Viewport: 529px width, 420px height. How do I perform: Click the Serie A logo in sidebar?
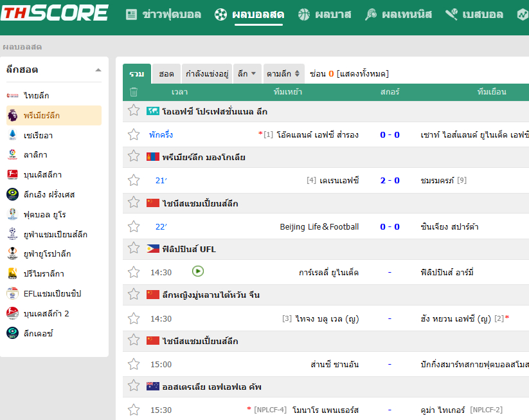tap(12, 135)
